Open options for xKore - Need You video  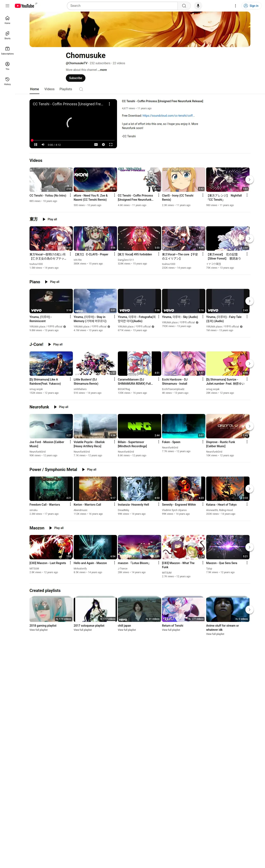pyautogui.click(x=115, y=196)
